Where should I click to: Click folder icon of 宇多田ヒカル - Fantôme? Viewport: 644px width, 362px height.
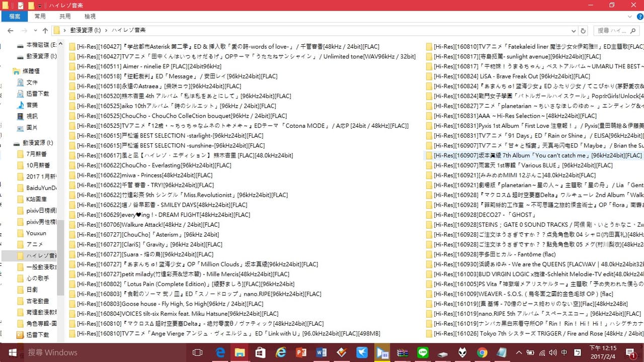[429, 254]
